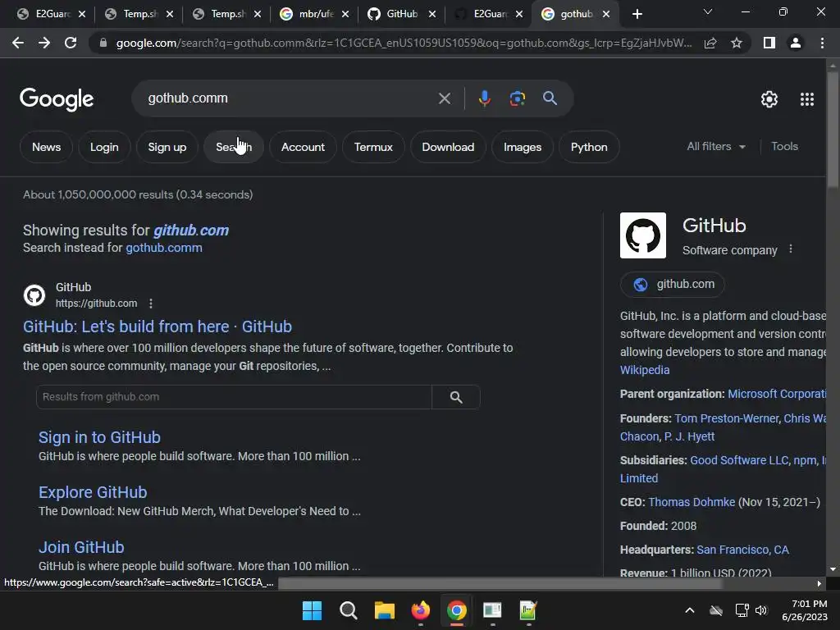The width and height of the screenshot is (840, 630).
Task: Open a new browser tab
Action: pyautogui.click(x=637, y=14)
